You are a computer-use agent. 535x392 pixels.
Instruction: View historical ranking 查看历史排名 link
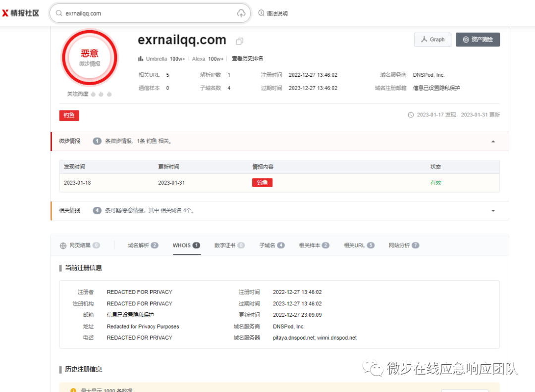pyautogui.click(x=247, y=58)
